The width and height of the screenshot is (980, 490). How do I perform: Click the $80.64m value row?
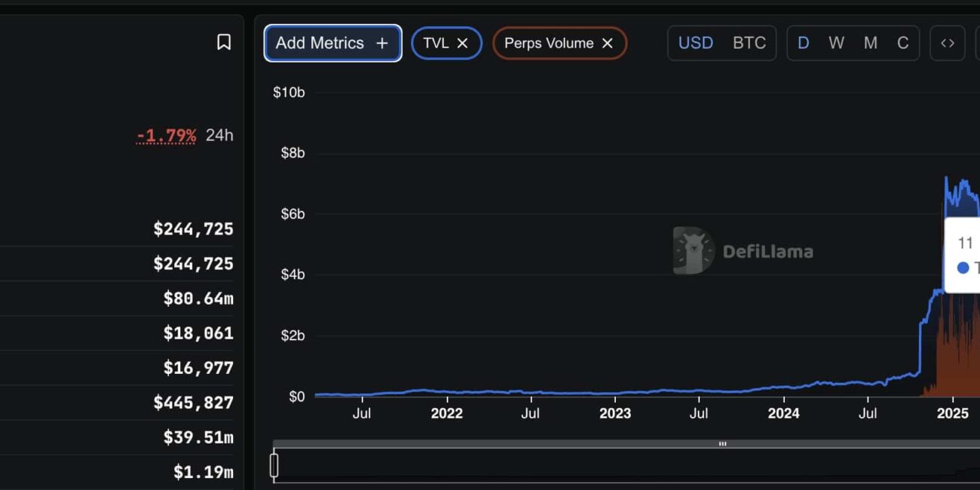pyautogui.click(x=198, y=299)
